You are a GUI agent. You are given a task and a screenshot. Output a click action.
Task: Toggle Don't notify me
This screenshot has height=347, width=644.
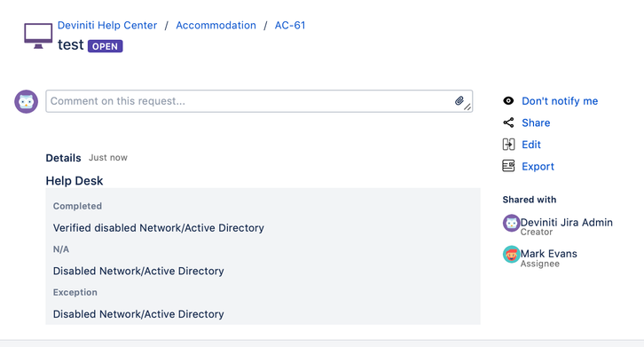(x=560, y=101)
